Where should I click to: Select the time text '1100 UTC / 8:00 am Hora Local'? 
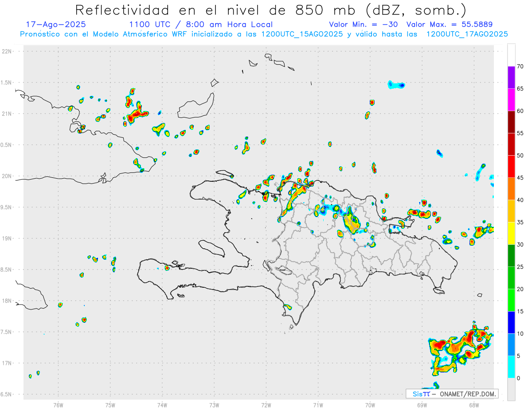201,24
